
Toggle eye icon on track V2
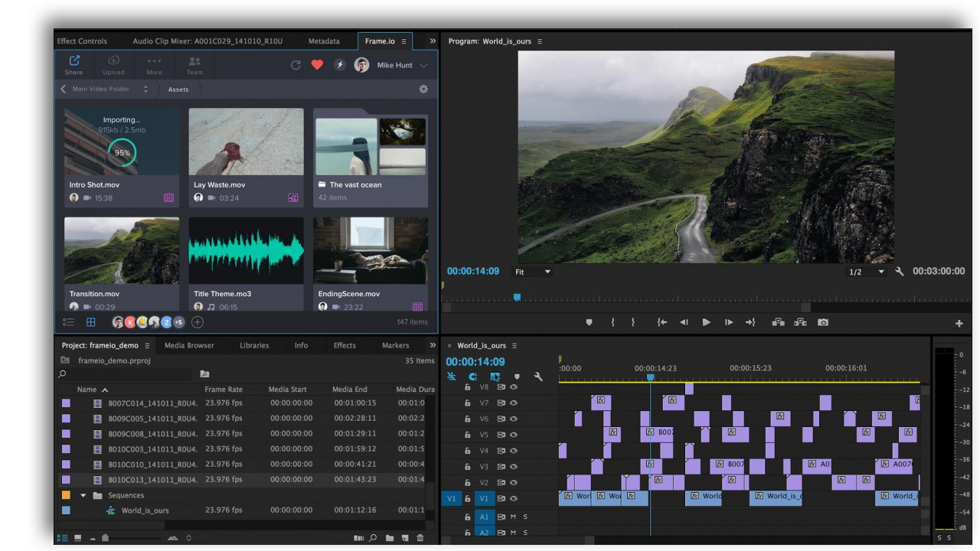tap(514, 482)
